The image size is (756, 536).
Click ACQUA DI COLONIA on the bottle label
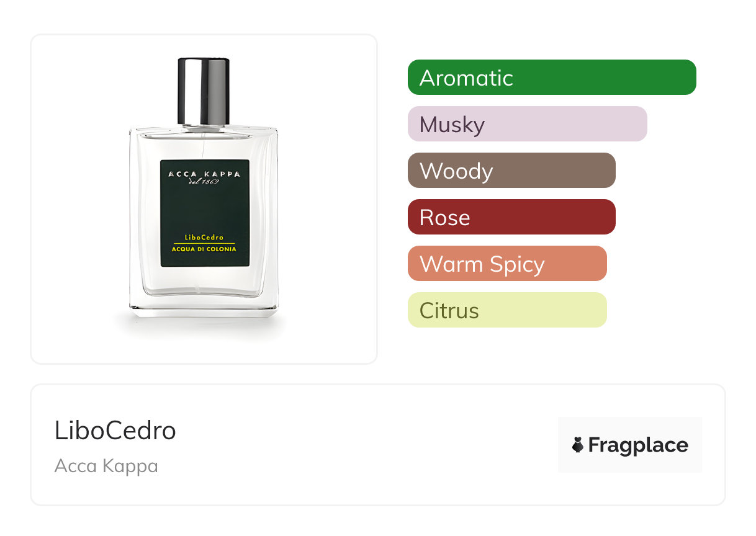click(x=204, y=249)
